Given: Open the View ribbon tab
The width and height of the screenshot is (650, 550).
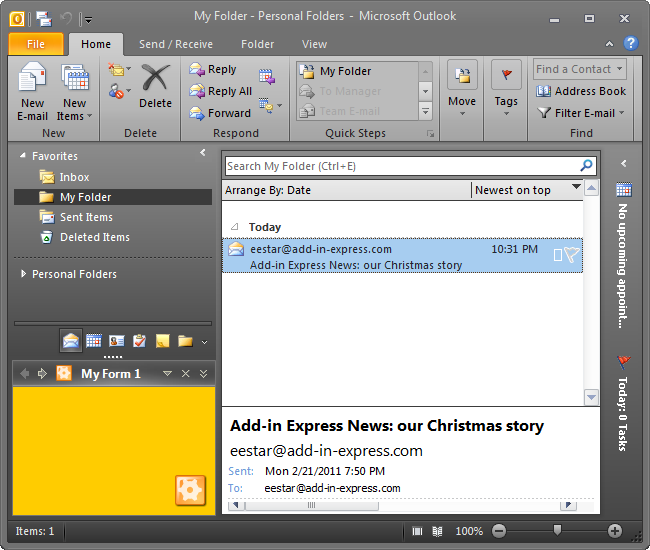Looking at the screenshot, I should (x=314, y=44).
